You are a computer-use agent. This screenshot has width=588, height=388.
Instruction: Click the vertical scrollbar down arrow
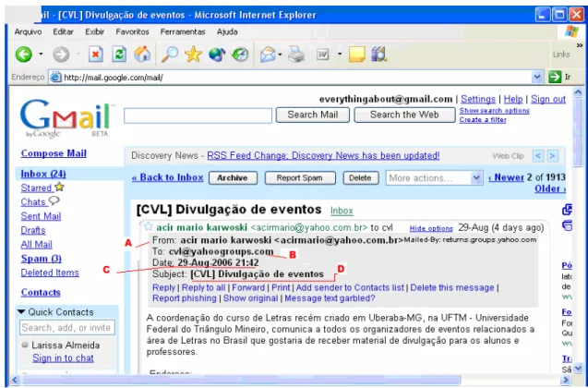(x=578, y=368)
